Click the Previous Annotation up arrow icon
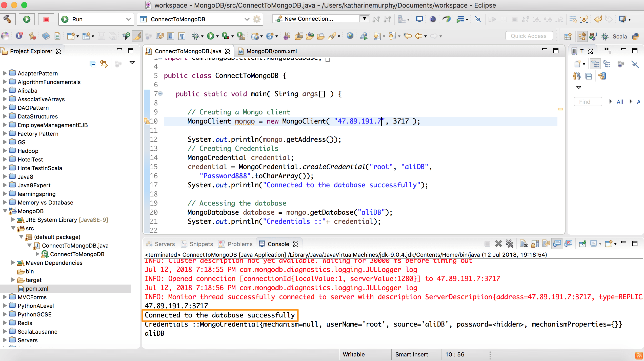The width and height of the screenshot is (644, 361). click(x=392, y=36)
